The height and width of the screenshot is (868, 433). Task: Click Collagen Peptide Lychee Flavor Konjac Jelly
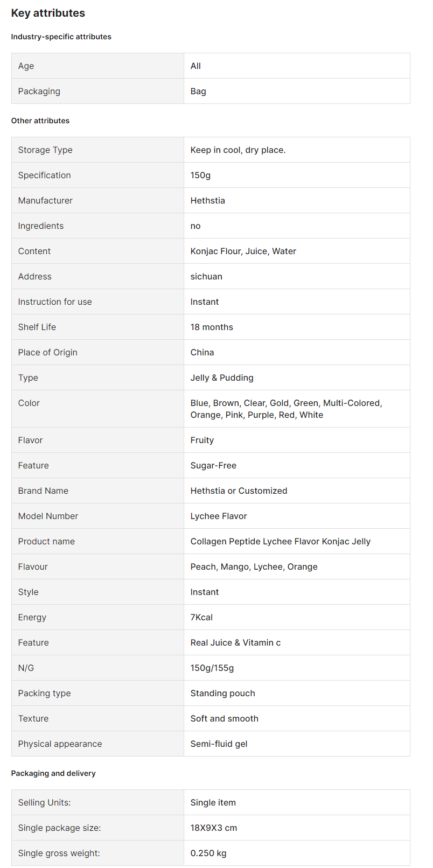point(281,542)
